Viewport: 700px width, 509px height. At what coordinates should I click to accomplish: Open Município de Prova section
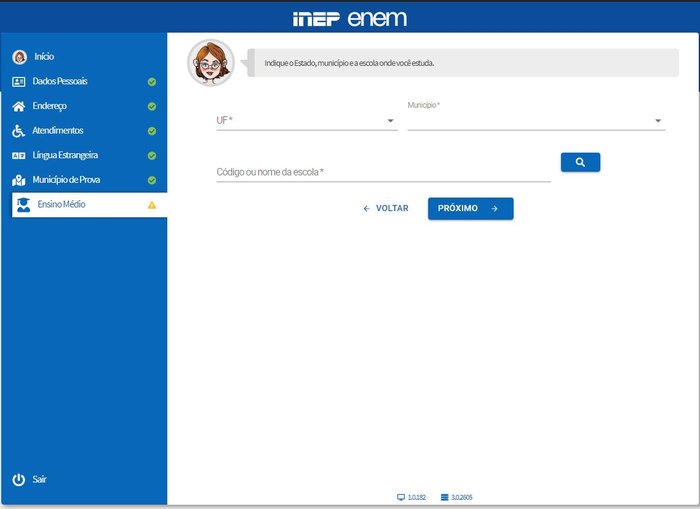coord(84,180)
